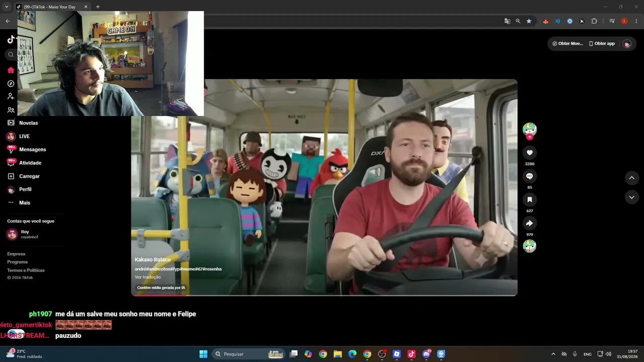
Task: Toggle the bookmark star in address bar
Action: point(529,21)
